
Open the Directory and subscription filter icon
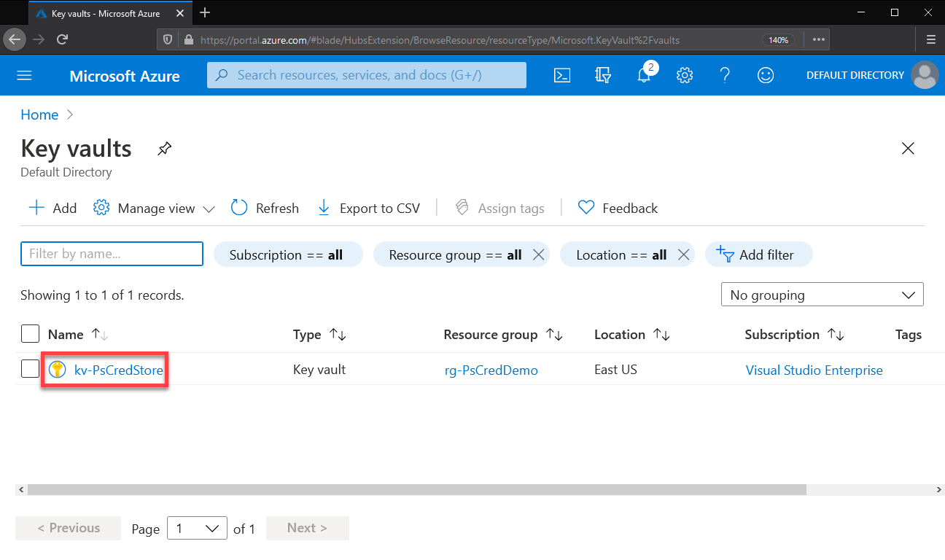[x=603, y=75]
